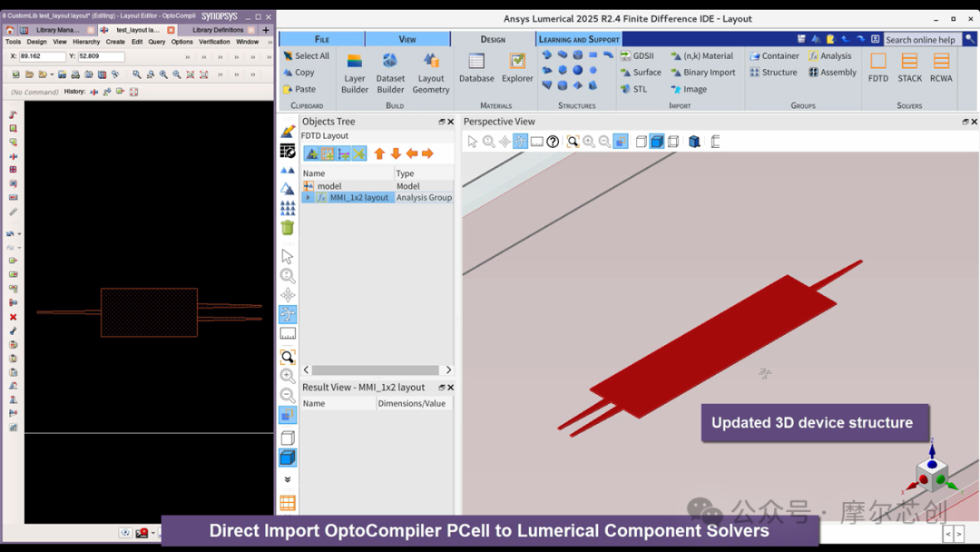Screen dimensions: 980x552
Task: Move object left in tree hierarchy
Action: tap(412, 153)
